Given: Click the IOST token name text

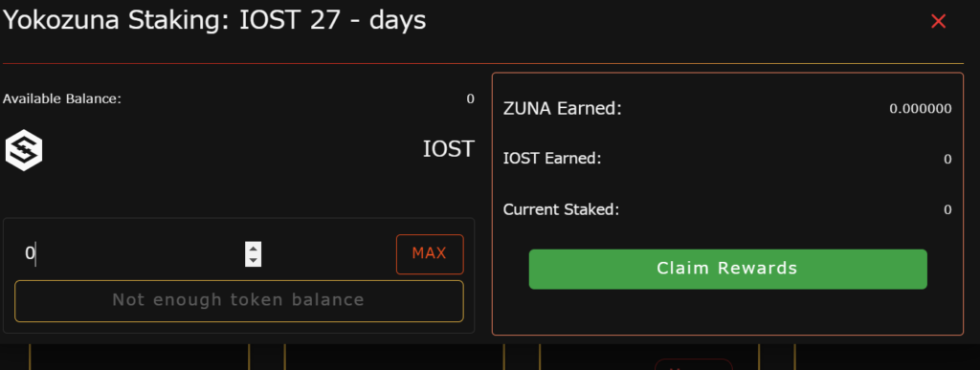Looking at the screenshot, I should pyautogui.click(x=449, y=150).
